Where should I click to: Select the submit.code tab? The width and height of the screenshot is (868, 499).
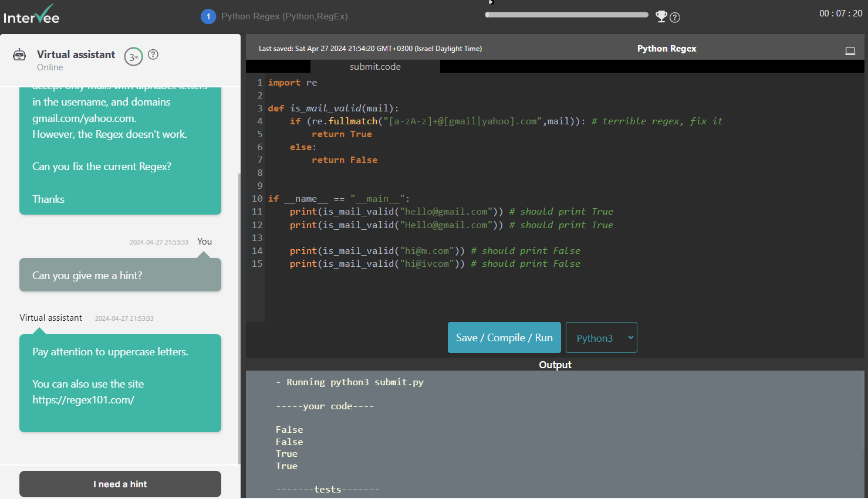click(375, 66)
